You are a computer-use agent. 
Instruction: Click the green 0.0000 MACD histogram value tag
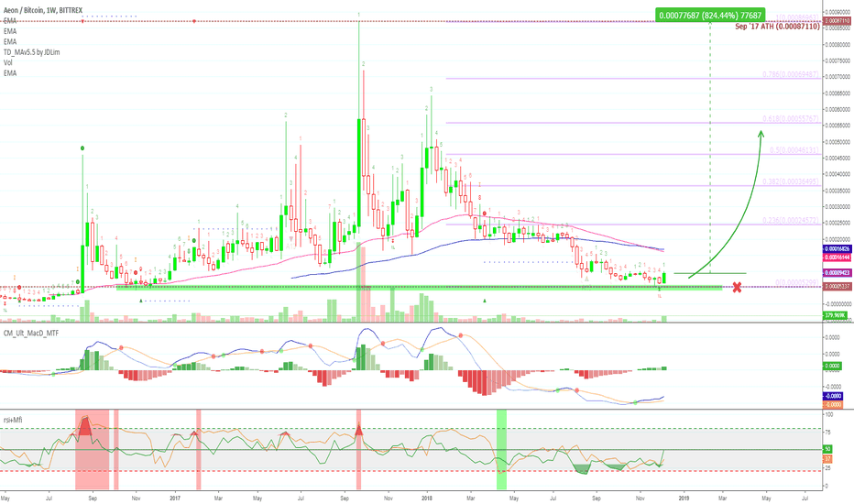coord(832,366)
